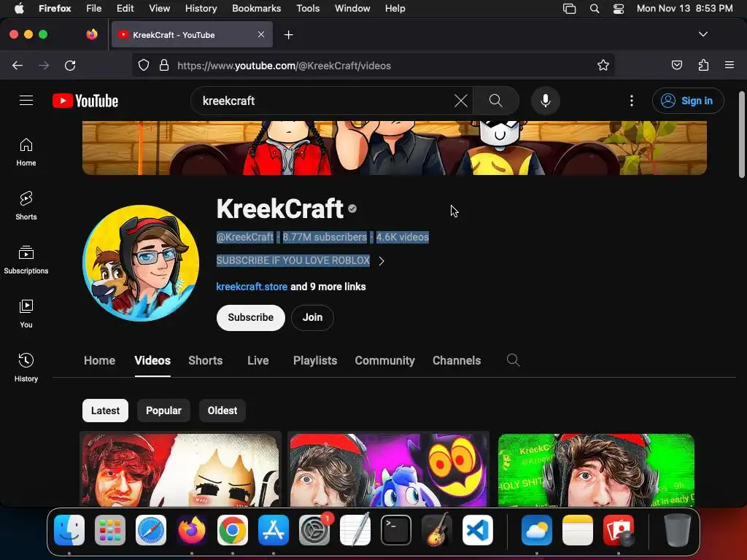Screen dimensions: 747x560
Task: Click the 8.77M subscribers text
Action: pos(325,237)
